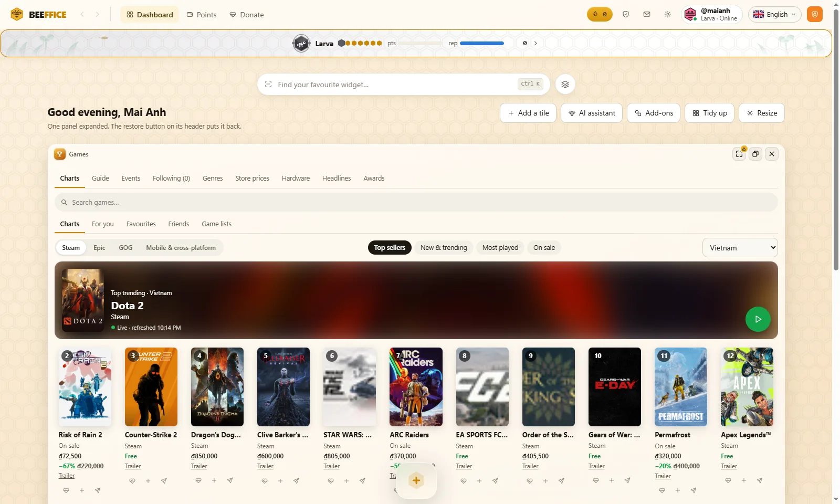Screen dimensions: 840x504
Task: Switch to GOG store filter
Action: coord(125,248)
